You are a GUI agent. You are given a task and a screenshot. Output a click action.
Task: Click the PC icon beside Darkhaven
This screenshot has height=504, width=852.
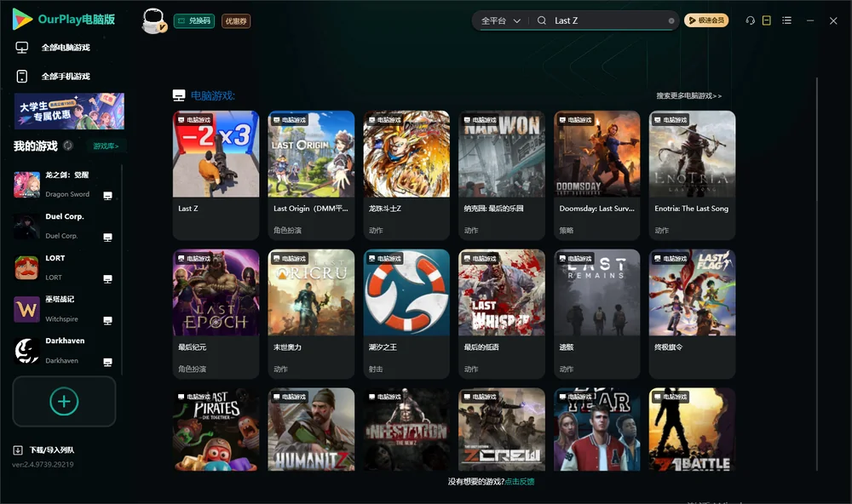tap(107, 363)
